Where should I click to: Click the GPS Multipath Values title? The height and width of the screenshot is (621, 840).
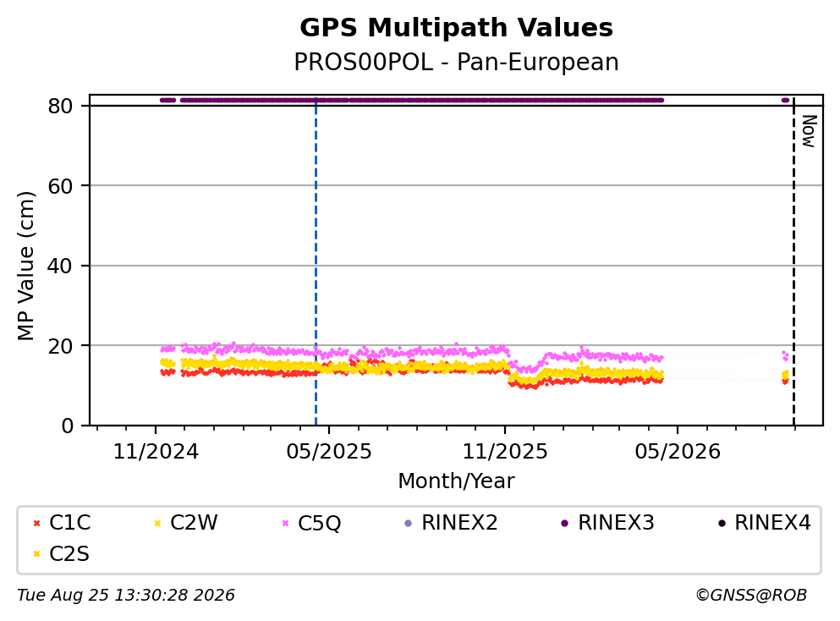coord(457,28)
